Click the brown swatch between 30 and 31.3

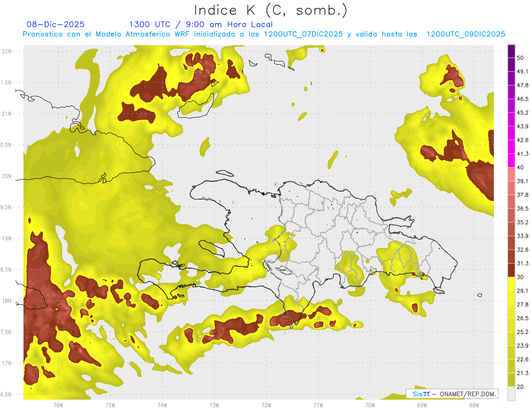click(511, 270)
